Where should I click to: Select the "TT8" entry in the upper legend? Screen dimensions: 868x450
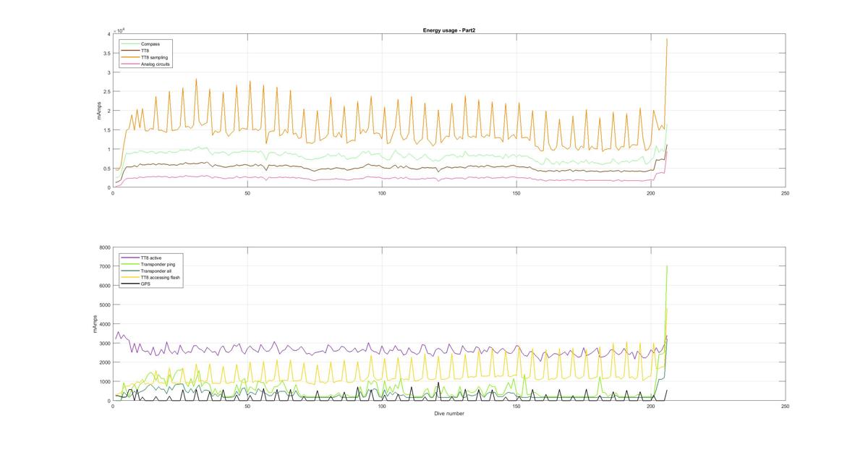tap(137, 51)
